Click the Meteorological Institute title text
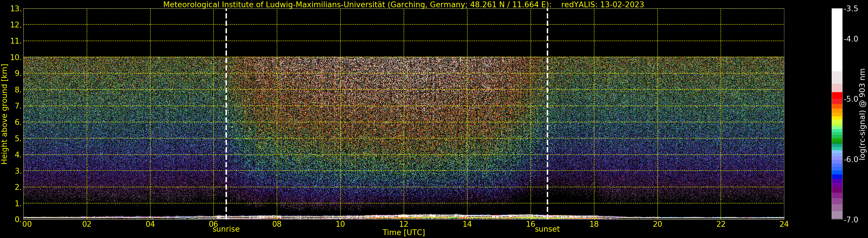 [357, 4]
